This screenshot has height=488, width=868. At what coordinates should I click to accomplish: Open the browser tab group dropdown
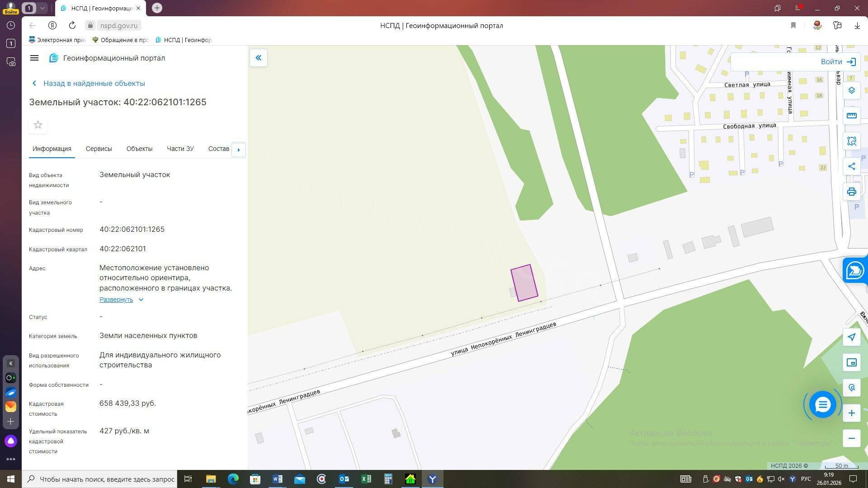coord(42,8)
